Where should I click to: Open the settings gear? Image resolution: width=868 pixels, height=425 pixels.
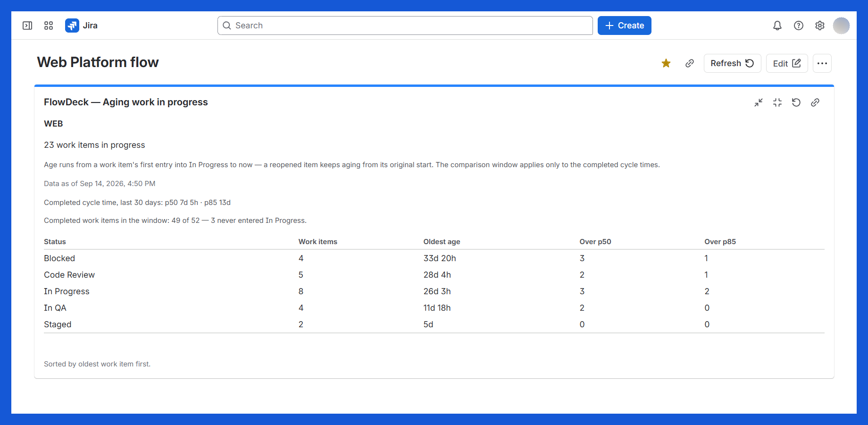tap(820, 25)
